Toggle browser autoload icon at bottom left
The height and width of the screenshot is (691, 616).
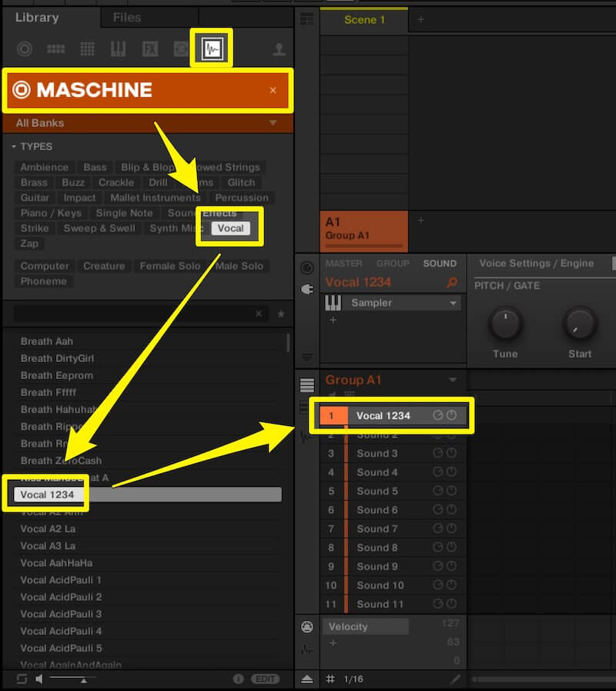22,679
